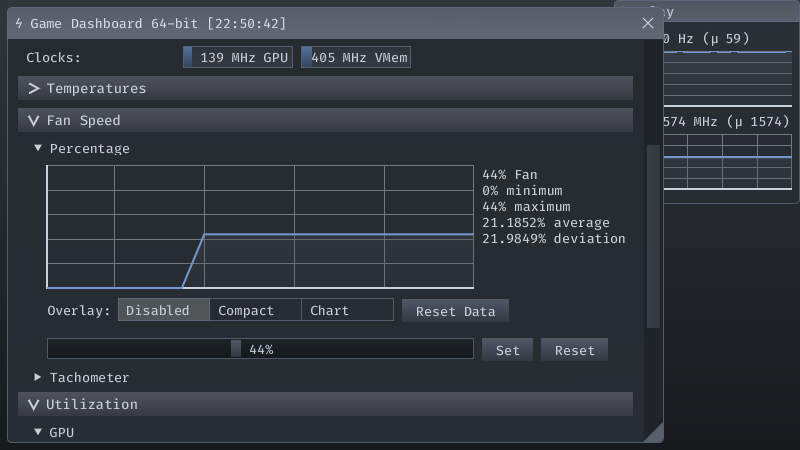Click the 405 MHz VMem clock bar
This screenshot has height=450, width=800.
point(356,58)
